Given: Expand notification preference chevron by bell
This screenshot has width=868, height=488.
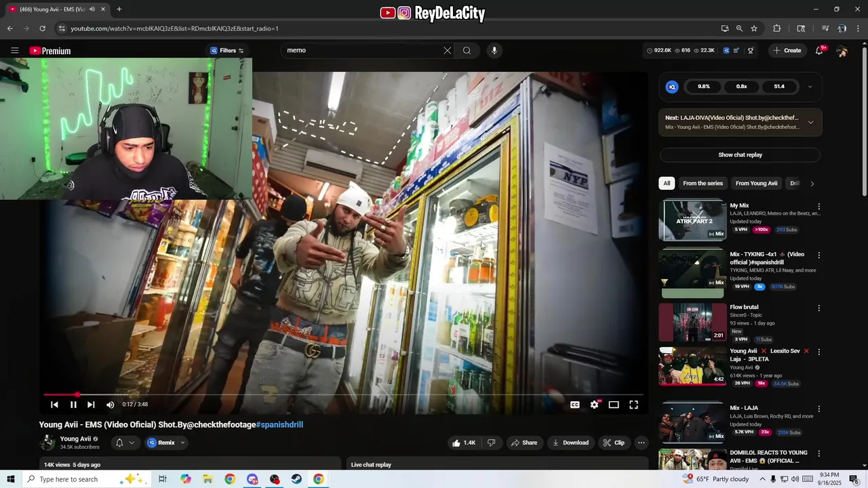Looking at the screenshot, I should 132,443.
